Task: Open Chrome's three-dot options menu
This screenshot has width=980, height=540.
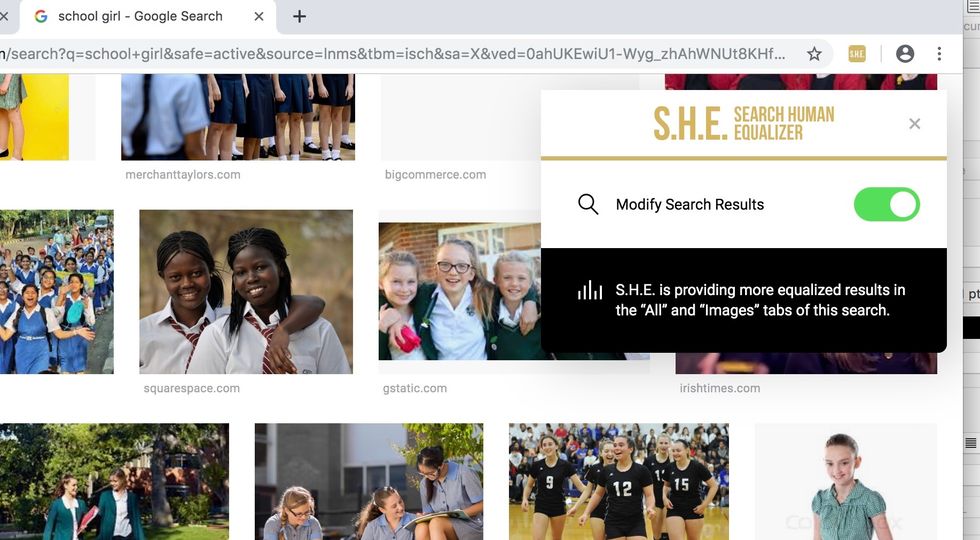Action: 939,54
